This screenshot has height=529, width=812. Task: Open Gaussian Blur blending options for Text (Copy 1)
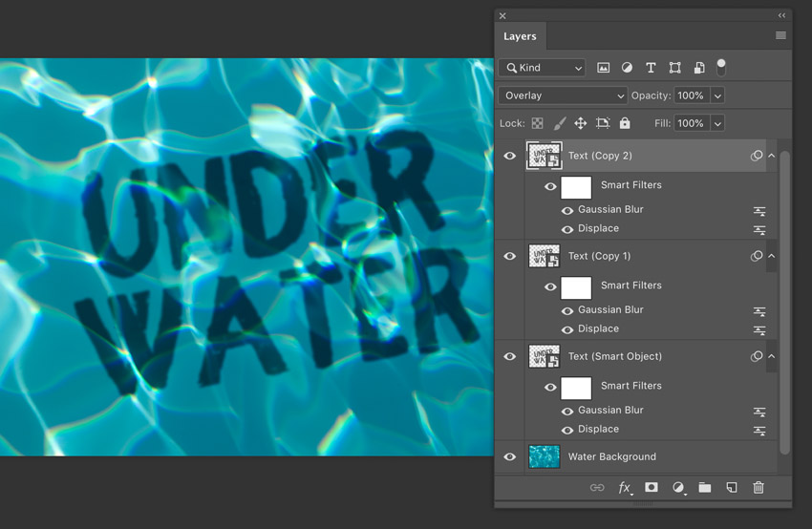pyautogui.click(x=759, y=311)
